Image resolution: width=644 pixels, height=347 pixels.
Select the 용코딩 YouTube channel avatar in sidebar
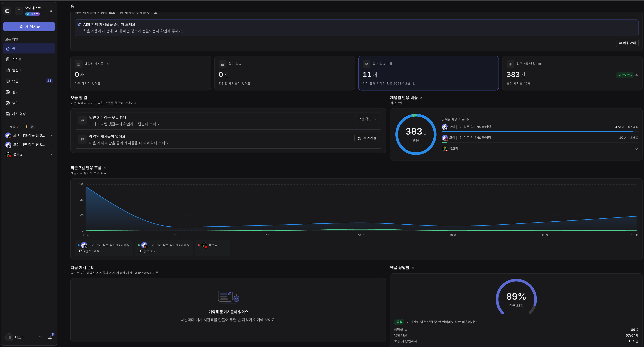(8, 154)
